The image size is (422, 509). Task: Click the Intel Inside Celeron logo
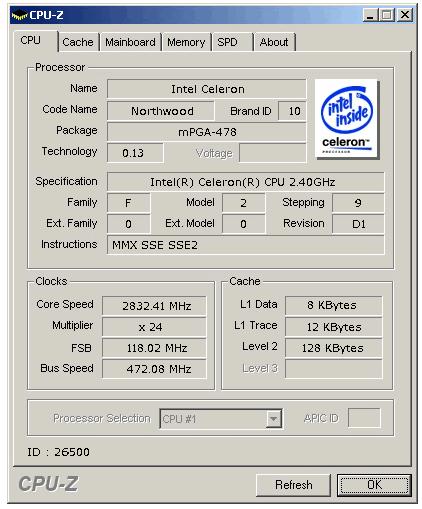[x=346, y=119]
